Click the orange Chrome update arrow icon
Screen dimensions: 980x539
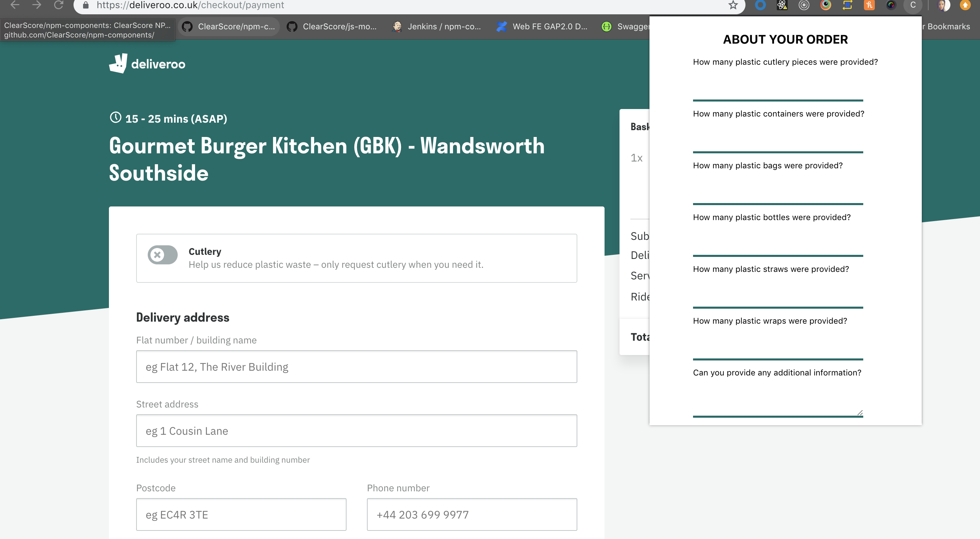tap(965, 5)
